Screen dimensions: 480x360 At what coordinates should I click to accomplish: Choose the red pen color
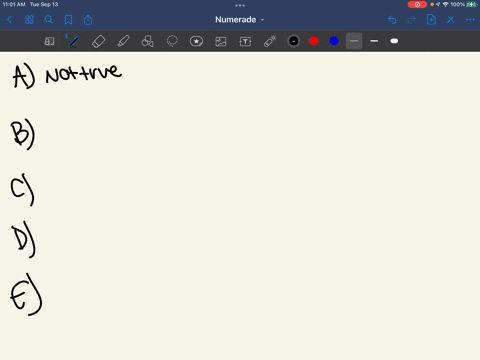click(314, 41)
